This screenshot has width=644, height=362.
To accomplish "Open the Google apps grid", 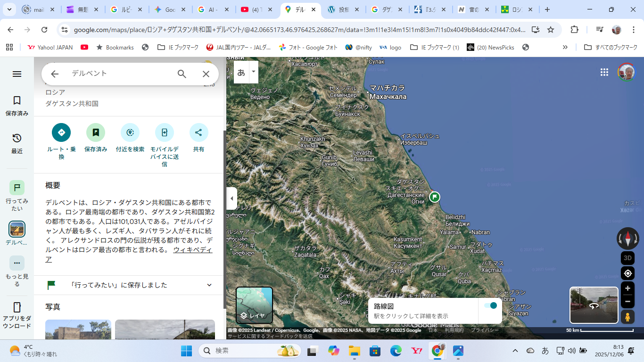I will 604,72.
